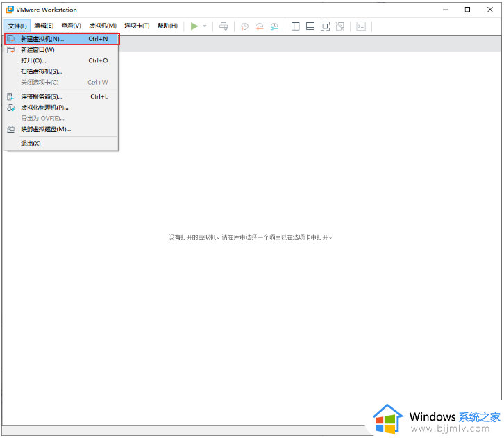Open the 查看(V) menu
Viewport: 504px width, 438px height.
pyautogui.click(x=71, y=26)
